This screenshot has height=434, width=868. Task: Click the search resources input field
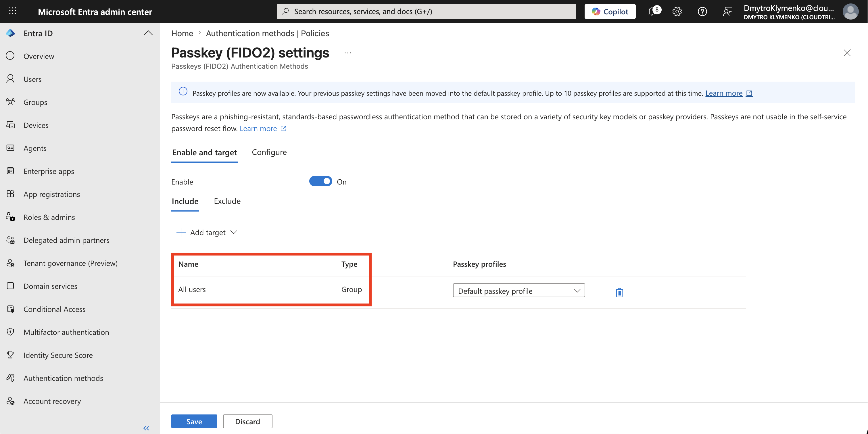tap(426, 11)
